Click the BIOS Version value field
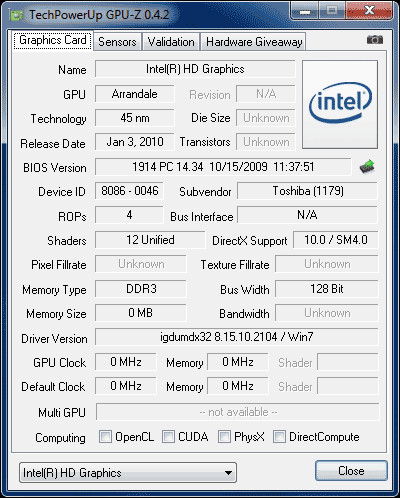The width and height of the screenshot is (400, 498). (223, 167)
